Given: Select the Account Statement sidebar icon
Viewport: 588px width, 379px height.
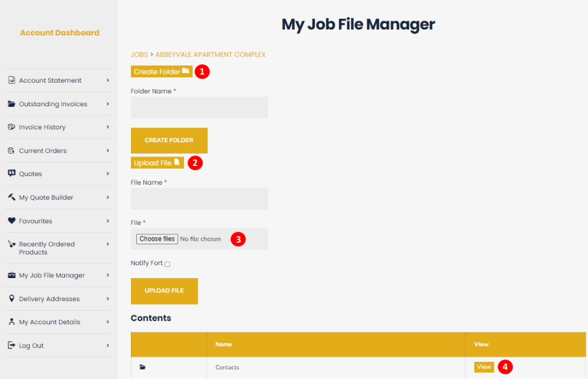Looking at the screenshot, I should coord(11,80).
